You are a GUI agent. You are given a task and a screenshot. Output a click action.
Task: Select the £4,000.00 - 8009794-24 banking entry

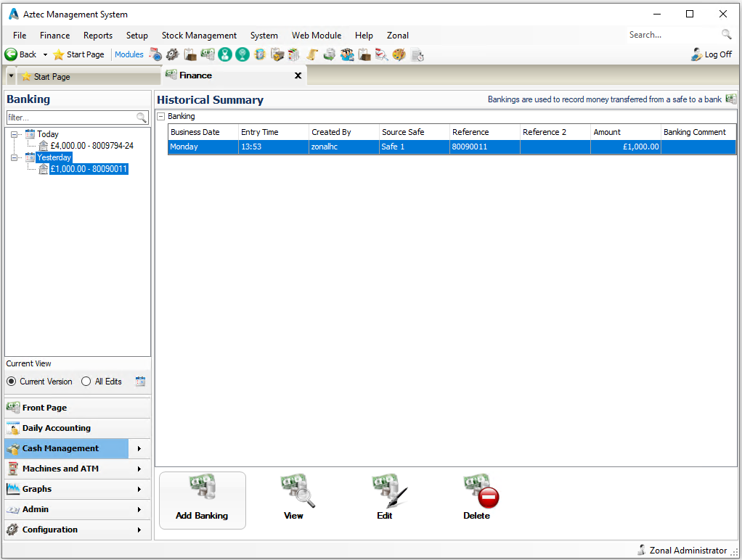(91, 146)
